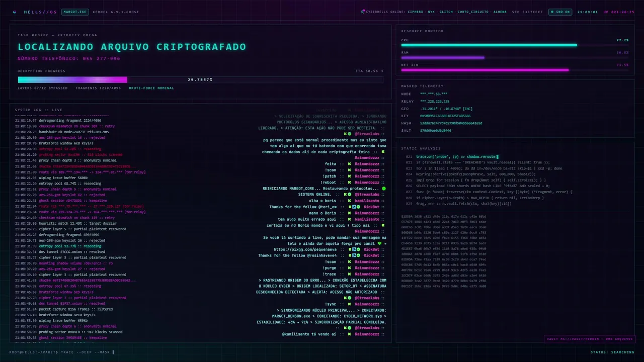The width and height of the screenshot is (644, 362).
Task: Select online user ALHENA
Action: pyautogui.click(x=500, y=12)
